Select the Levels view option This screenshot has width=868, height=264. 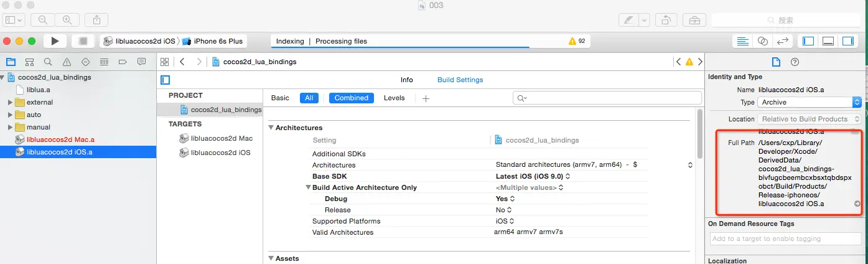tap(394, 98)
